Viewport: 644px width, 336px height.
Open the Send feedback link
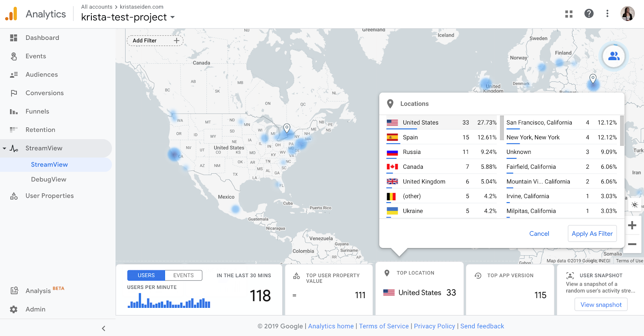[482, 326]
